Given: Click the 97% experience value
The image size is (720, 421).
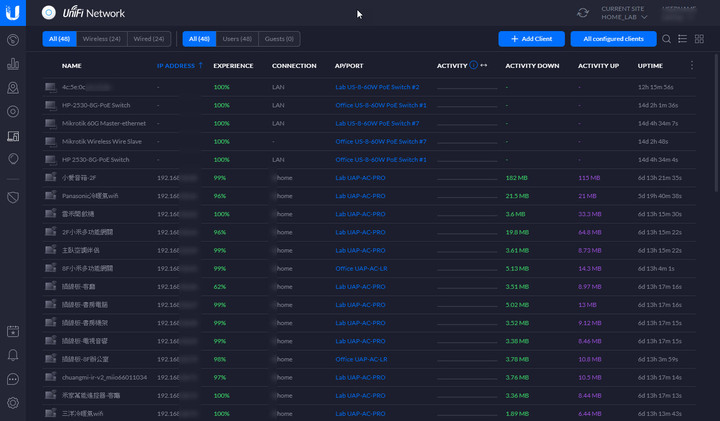Looking at the screenshot, I should 219,377.
